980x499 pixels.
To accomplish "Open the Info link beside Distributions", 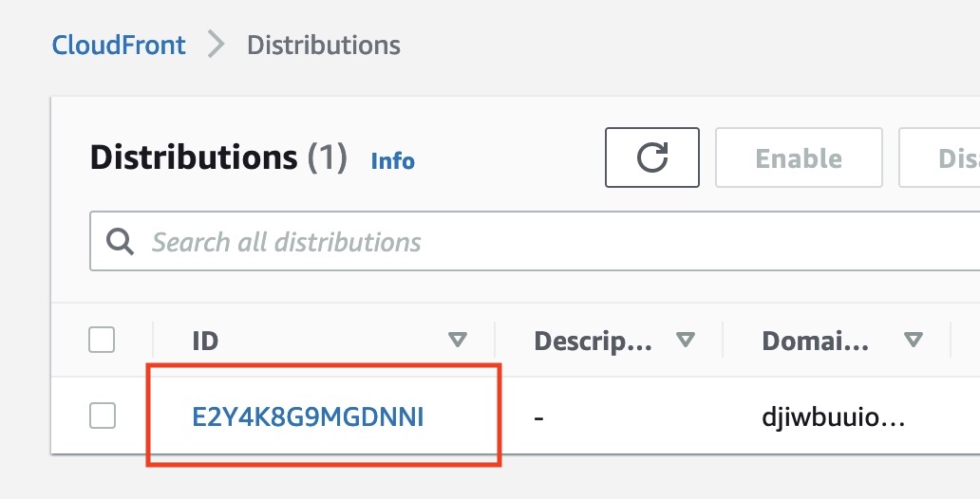I will pos(392,160).
